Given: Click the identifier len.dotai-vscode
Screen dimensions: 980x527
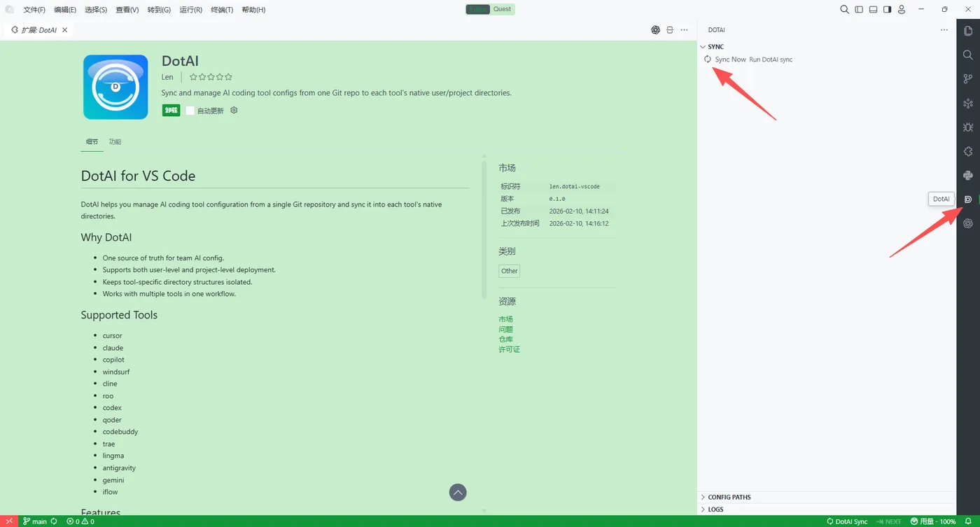Looking at the screenshot, I should [574, 187].
